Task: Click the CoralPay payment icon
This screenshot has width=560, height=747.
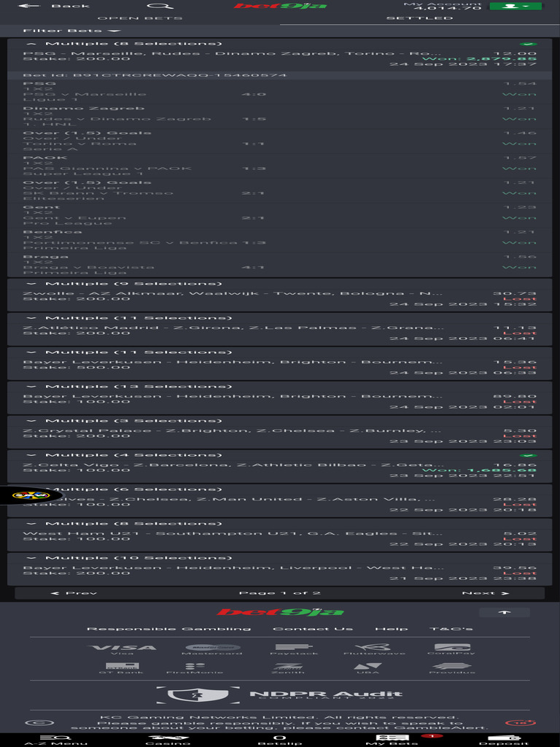Action: tap(452, 649)
